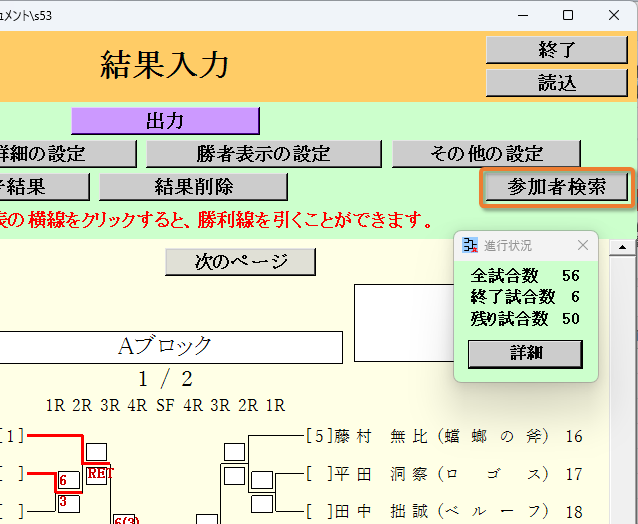The height and width of the screenshot is (524, 638).
Task: Minimize the application window
Action: (x=523, y=15)
